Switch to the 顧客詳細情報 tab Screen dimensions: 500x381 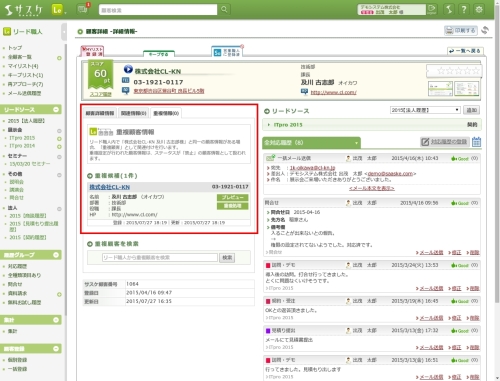coord(100,113)
